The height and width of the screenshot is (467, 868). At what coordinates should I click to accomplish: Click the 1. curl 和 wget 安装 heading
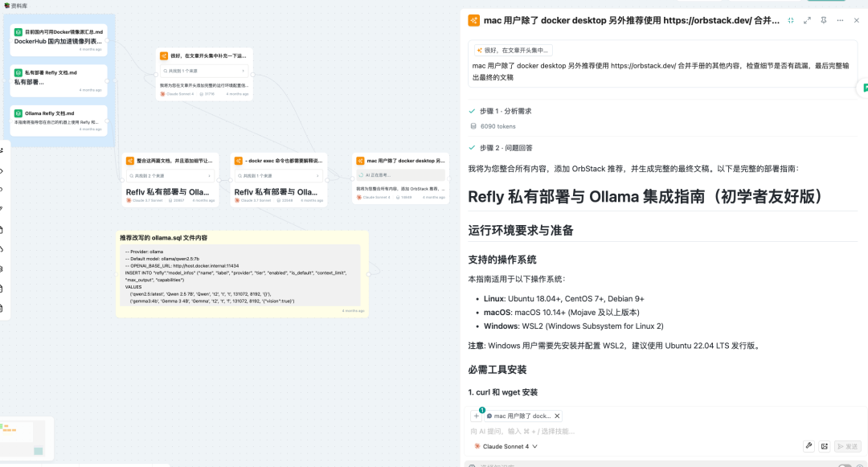tap(502, 392)
